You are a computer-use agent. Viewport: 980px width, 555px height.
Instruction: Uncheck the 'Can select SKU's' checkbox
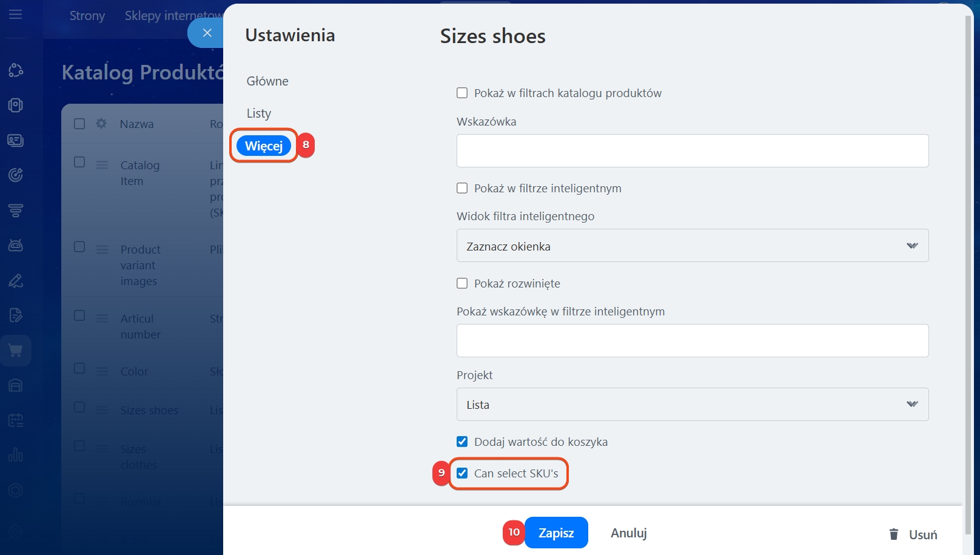click(x=462, y=473)
